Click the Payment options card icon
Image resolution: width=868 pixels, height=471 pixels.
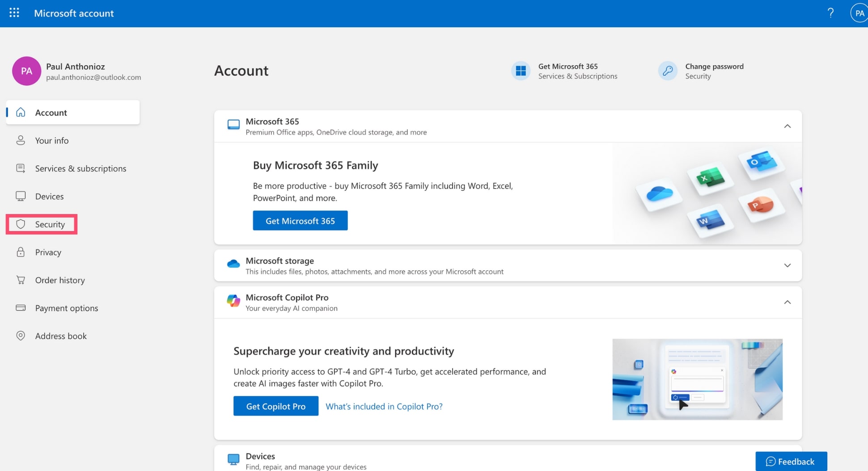click(21, 307)
